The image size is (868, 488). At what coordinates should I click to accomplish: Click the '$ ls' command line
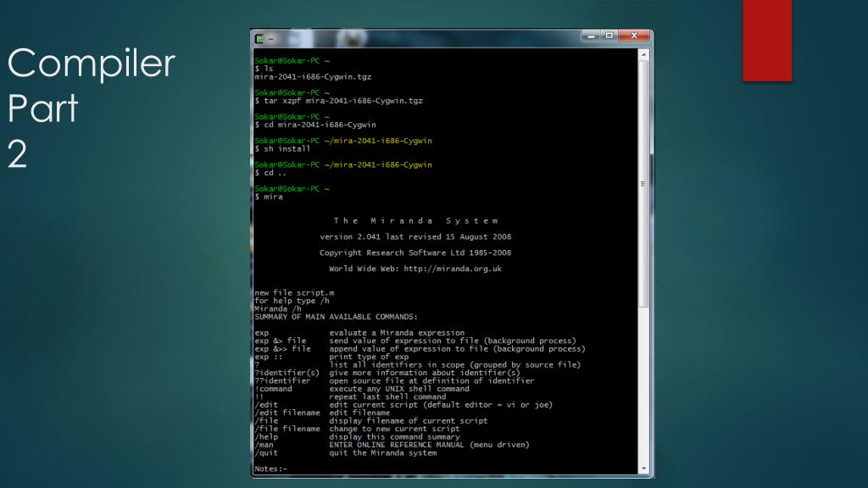[x=264, y=69]
